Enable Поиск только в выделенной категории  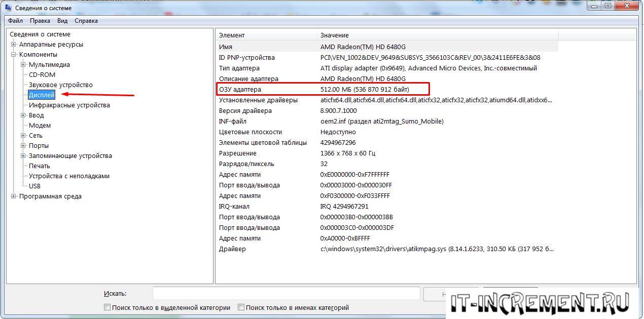click(107, 307)
